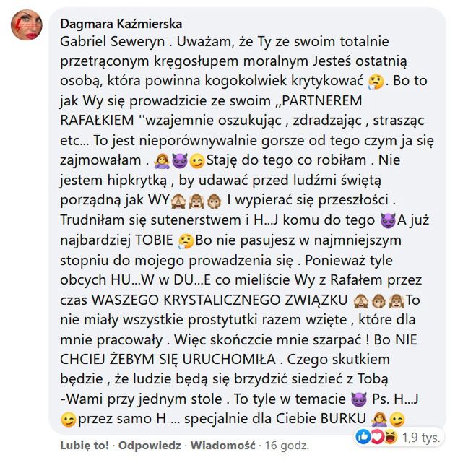Reply using the Odpowiedz link

pos(150,445)
